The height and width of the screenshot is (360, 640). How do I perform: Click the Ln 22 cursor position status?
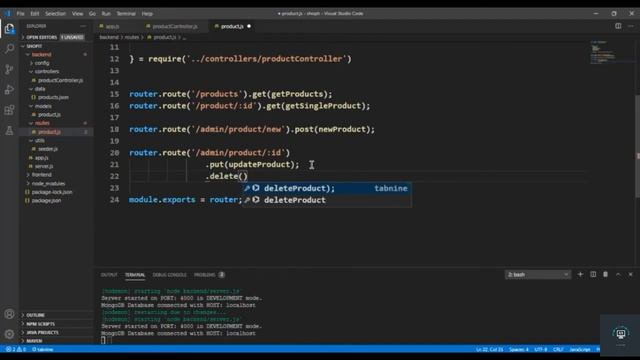point(489,349)
